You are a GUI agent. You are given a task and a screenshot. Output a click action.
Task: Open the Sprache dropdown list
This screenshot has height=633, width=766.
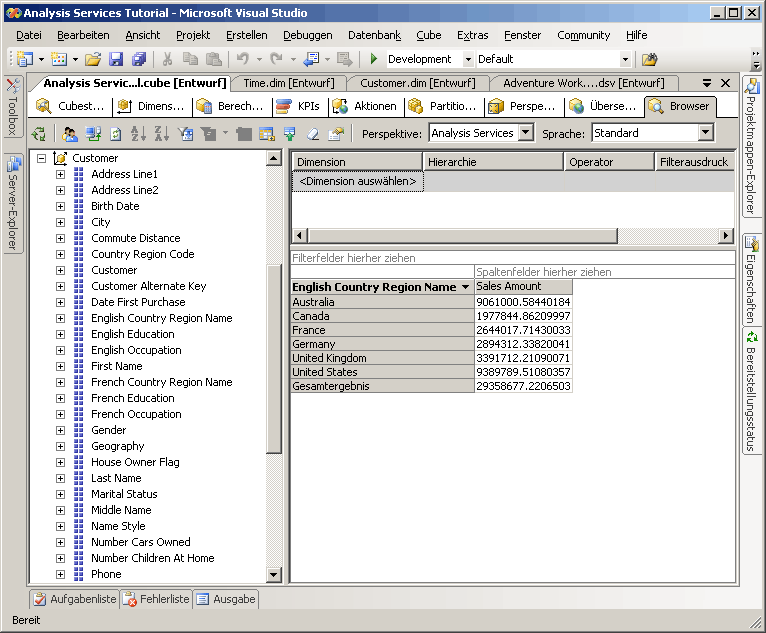tap(706, 133)
